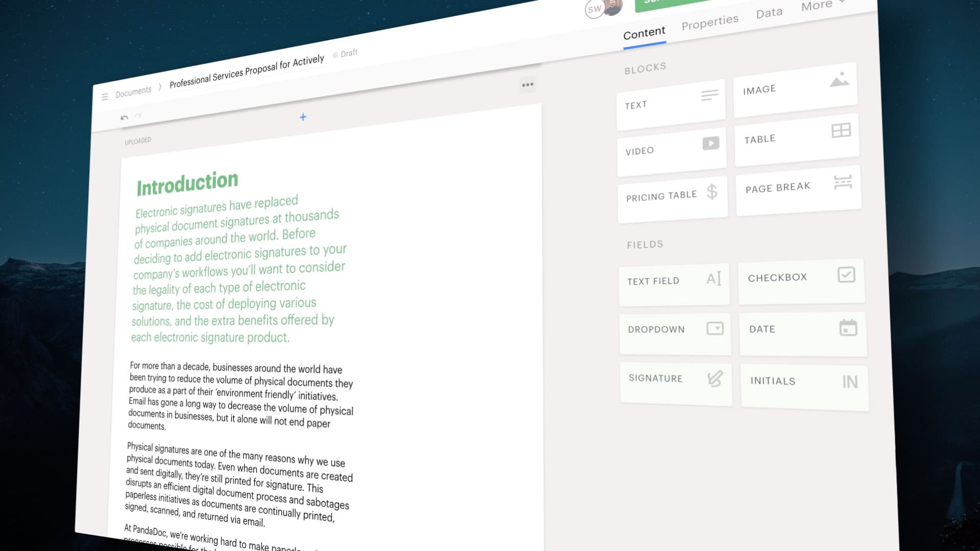Go back to the Documents breadcrumb
Image resolution: width=980 pixels, height=551 pixels.
coord(133,92)
